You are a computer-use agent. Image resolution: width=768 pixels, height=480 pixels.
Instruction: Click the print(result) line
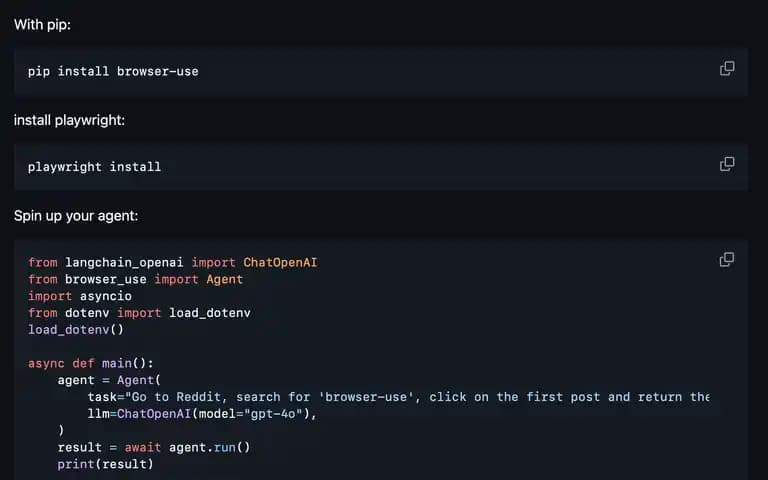tap(105, 464)
